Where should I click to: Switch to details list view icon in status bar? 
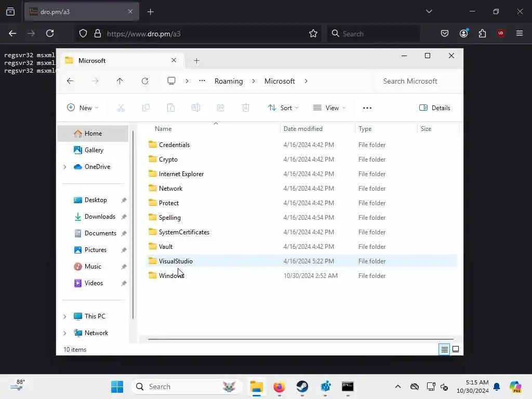point(444,349)
